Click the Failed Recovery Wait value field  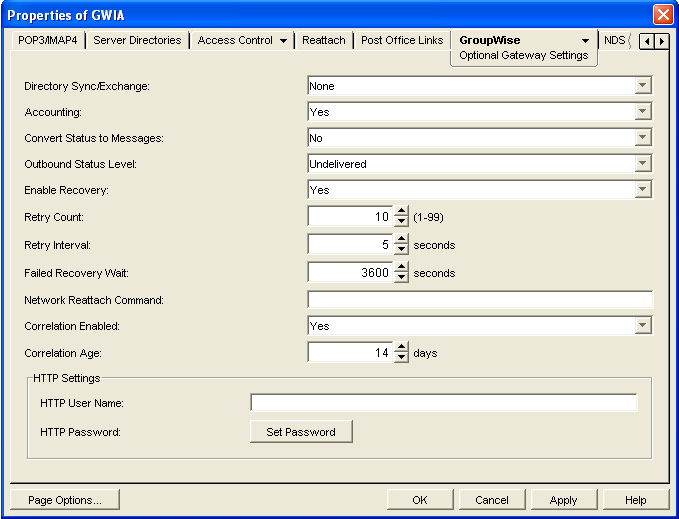[x=350, y=272]
